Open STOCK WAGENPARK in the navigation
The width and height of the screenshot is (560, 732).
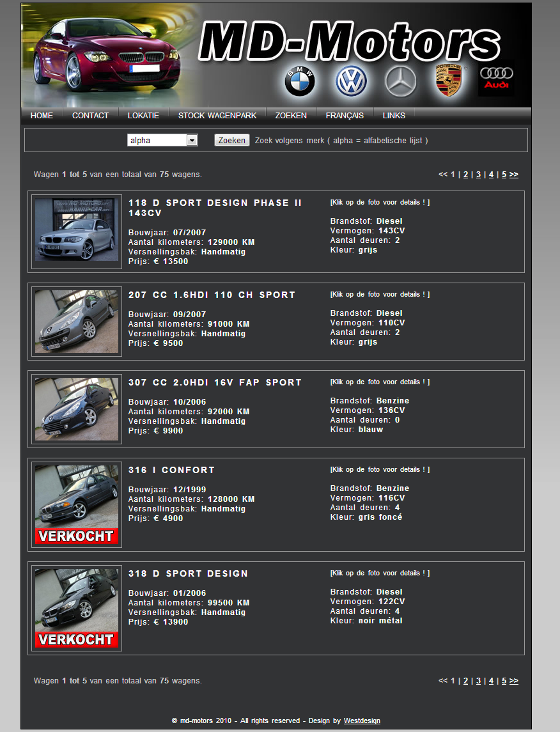[x=217, y=115]
